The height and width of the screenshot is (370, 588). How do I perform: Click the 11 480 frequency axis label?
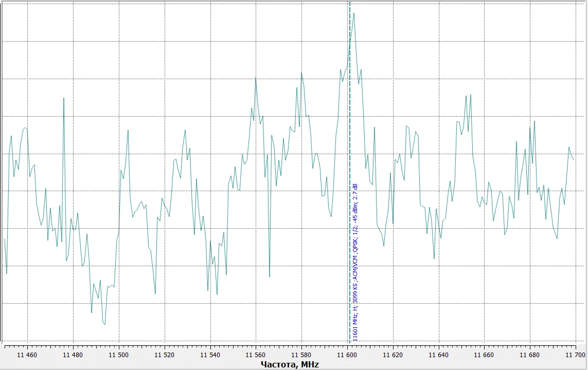73,355
